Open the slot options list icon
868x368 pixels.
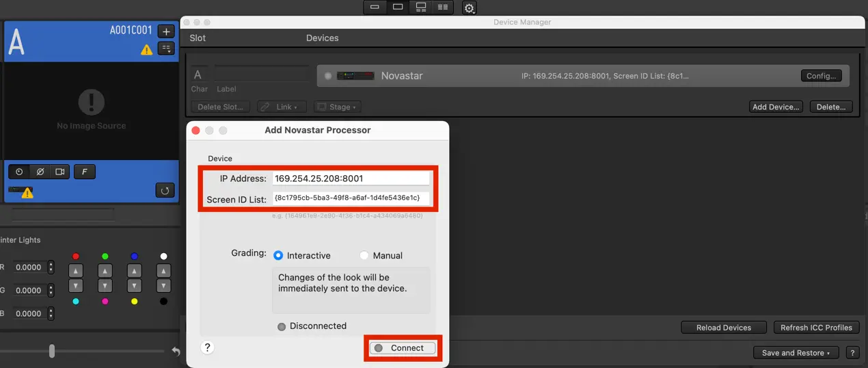point(166,48)
